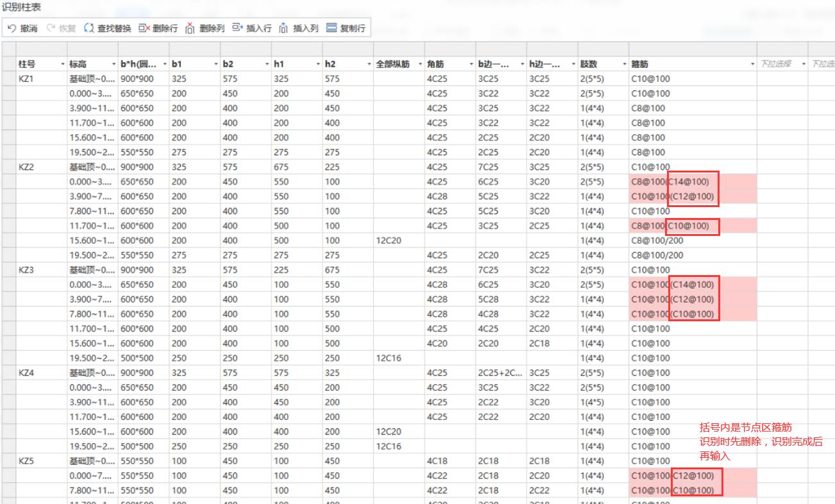
Task: Select the 1(4*5) 肢数 cell
Action: [x=603, y=402]
